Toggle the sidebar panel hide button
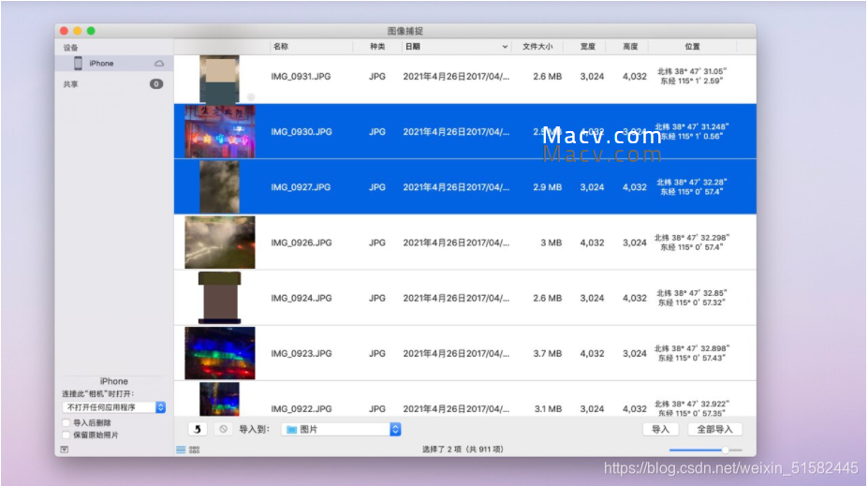Image resolution: width=868 pixels, height=486 pixels. click(65, 449)
